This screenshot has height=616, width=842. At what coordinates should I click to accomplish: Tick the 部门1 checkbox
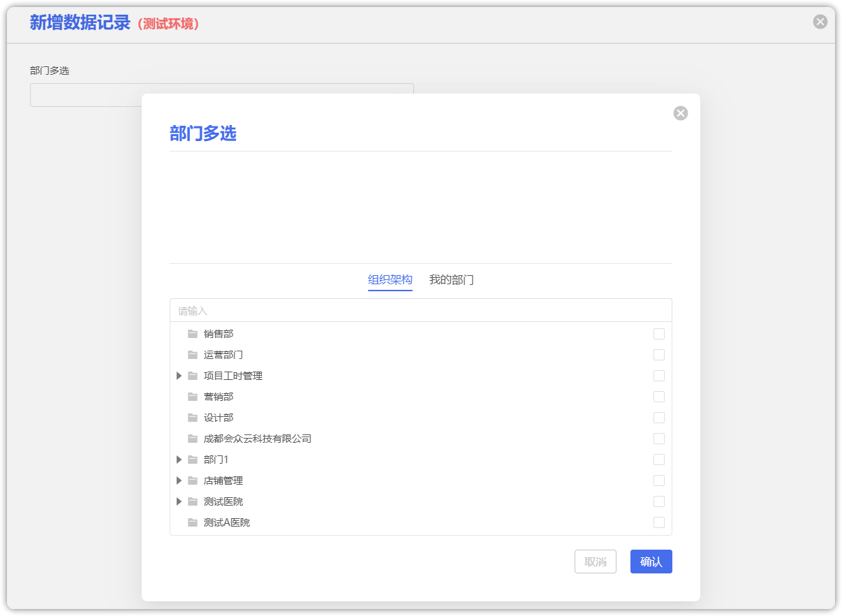click(659, 460)
